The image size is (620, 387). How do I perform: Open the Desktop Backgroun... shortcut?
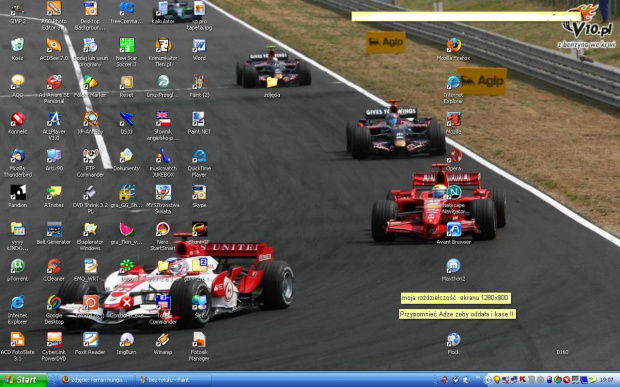pos(90,16)
